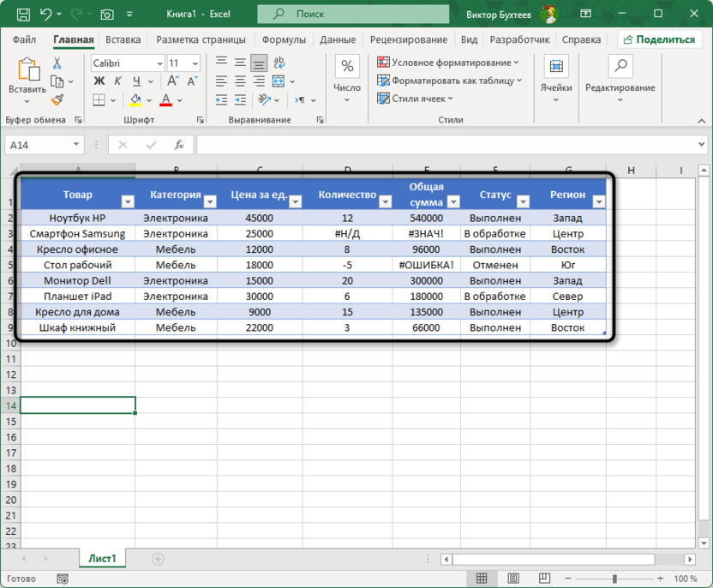The width and height of the screenshot is (713, 588).
Task: Click the Camera screenshot icon in quick access
Action: pyautogui.click(x=107, y=15)
